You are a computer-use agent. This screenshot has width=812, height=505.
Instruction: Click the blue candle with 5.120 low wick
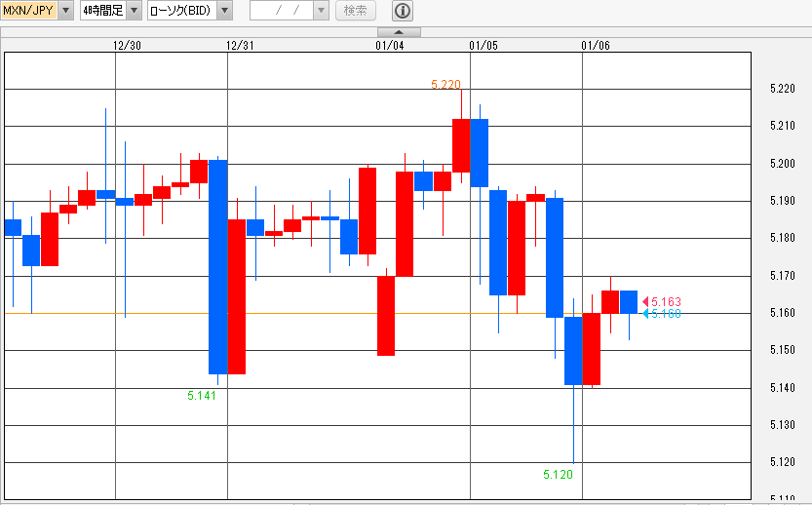573,351
